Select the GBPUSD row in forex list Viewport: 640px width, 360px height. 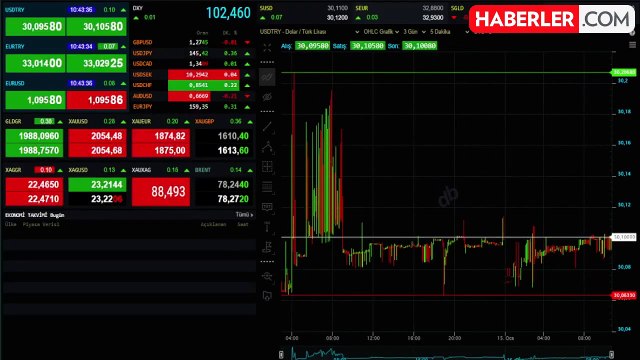(x=192, y=42)
